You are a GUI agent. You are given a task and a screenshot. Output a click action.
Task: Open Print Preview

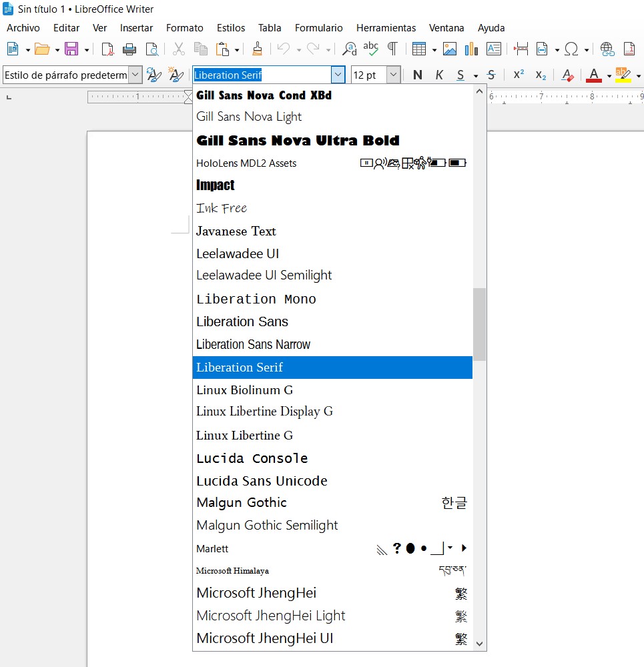tap(152, 49)
